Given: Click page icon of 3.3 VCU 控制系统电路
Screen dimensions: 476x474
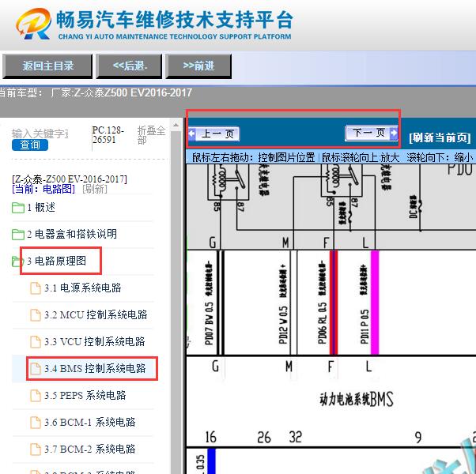Looking at the screenshot, I should coord(36,342).
